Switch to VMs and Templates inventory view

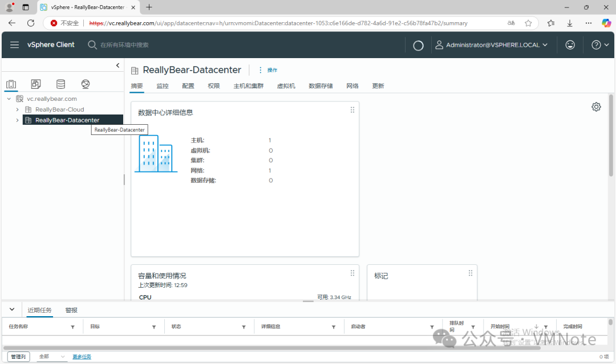pos(36,84)
